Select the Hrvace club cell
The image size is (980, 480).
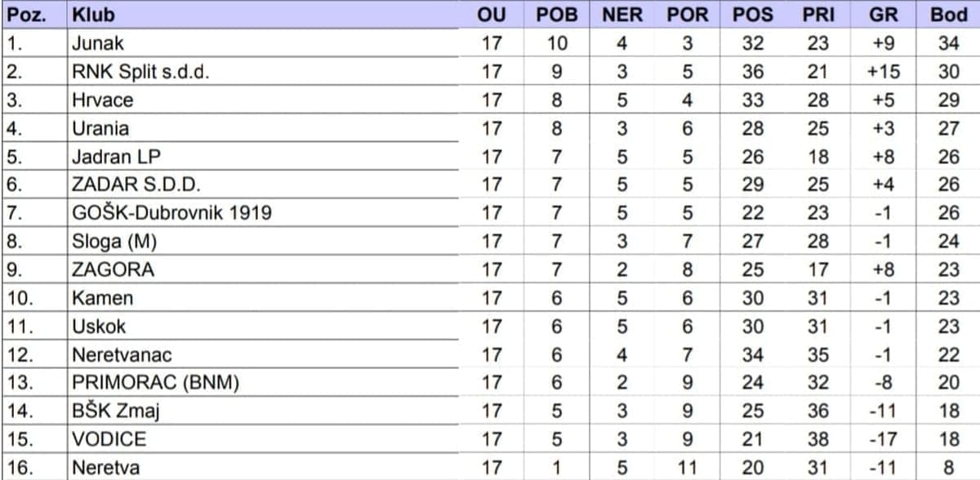click(x=102, y=100)
